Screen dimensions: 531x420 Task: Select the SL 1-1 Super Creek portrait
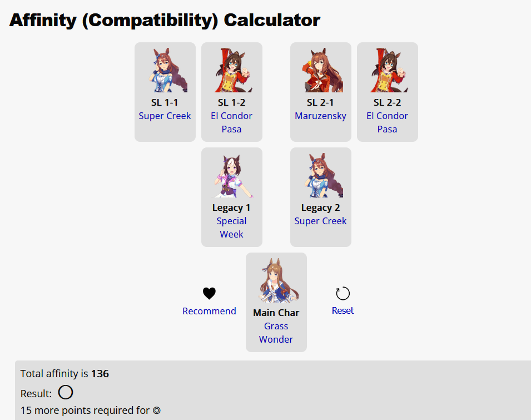[x=165, y=70]
